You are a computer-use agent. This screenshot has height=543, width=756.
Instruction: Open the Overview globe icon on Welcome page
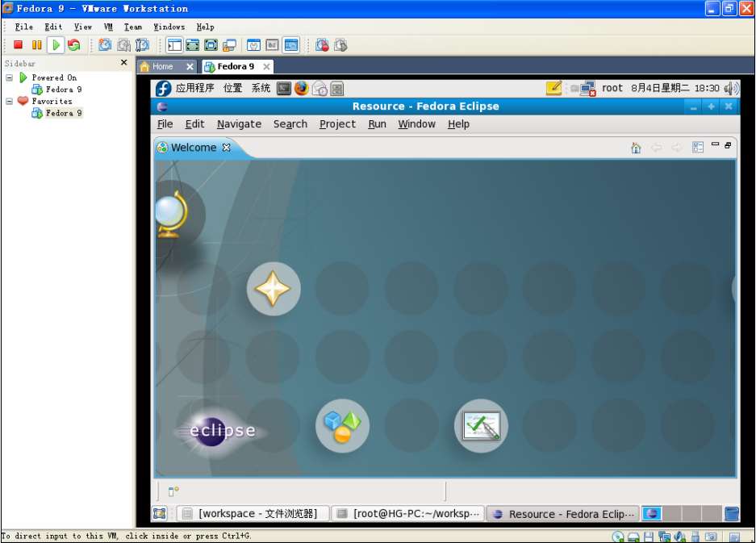(171, 214)
